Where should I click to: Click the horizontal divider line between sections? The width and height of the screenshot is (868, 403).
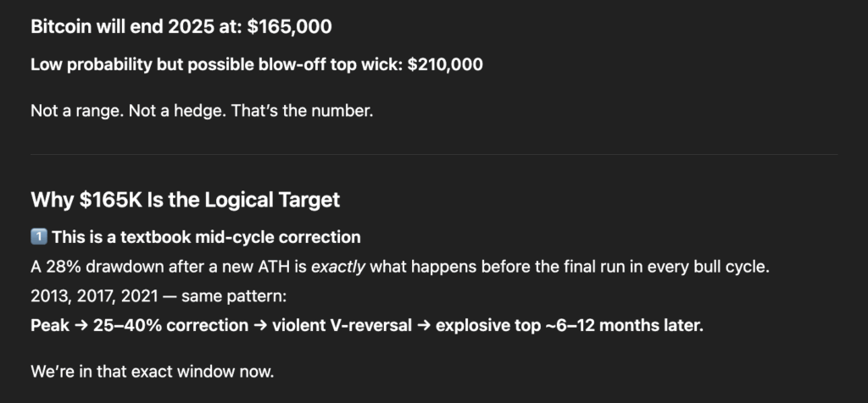[434, 154]
